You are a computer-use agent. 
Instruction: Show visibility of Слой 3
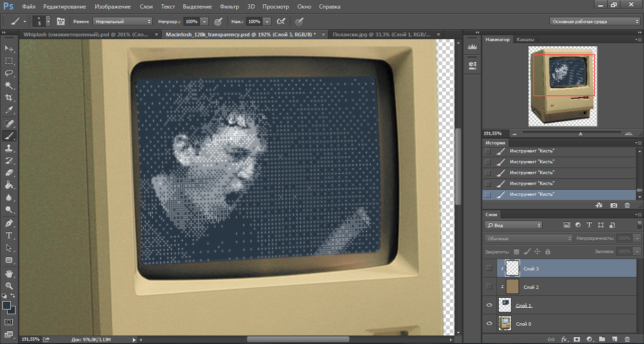[489, 268]
